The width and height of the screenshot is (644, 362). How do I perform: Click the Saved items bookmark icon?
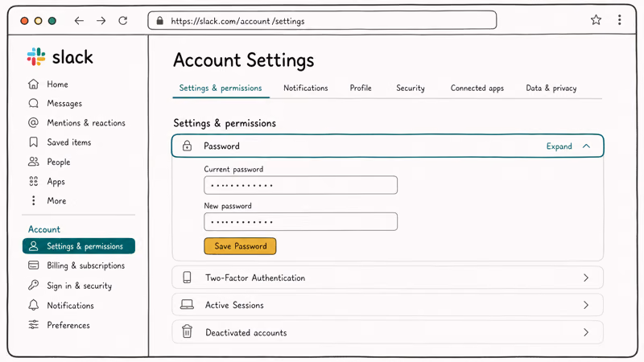tap(33, 142)
